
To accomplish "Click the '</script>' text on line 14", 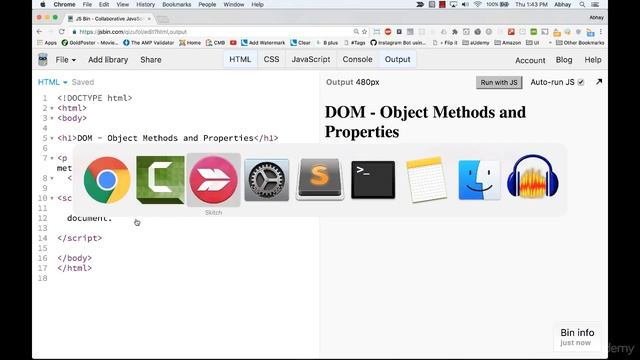I will [80, 238].
